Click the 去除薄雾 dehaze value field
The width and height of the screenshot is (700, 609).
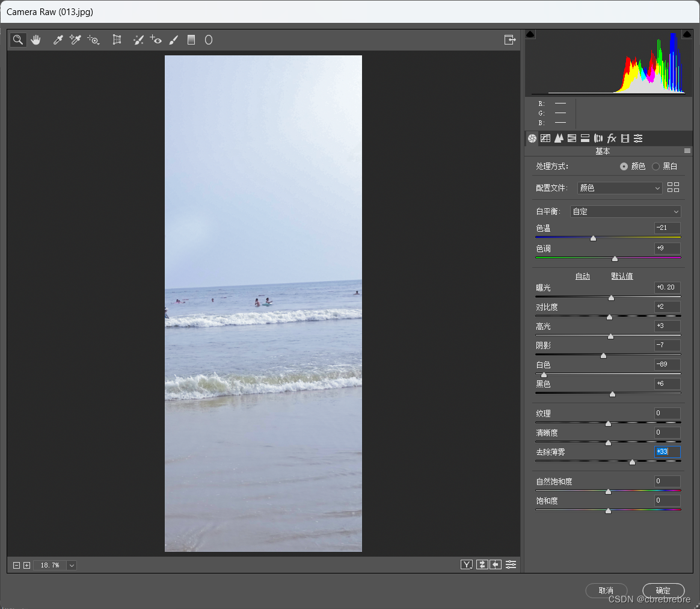[x=667, y=452]
